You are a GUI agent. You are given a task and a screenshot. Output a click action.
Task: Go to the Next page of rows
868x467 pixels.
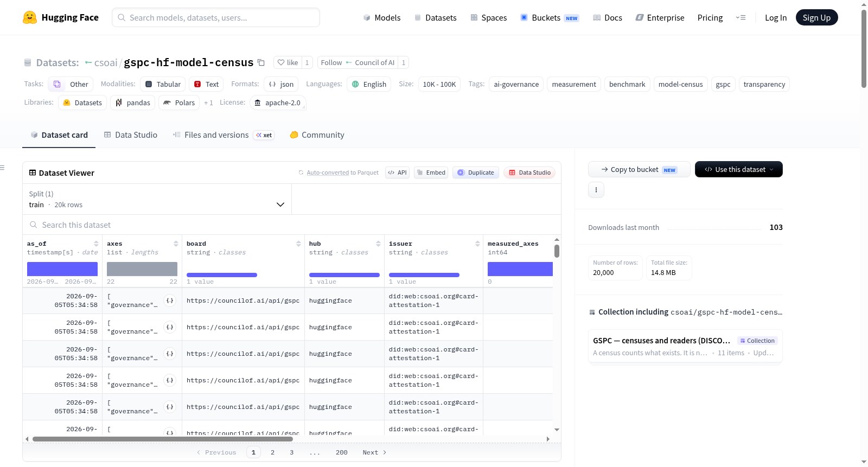click(374, 452)
